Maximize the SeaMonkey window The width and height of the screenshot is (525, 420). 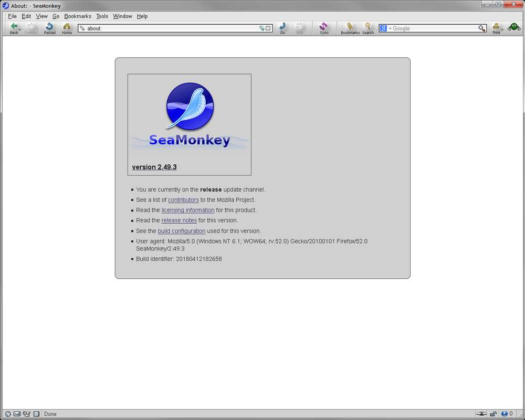click(x=498, y=4)
